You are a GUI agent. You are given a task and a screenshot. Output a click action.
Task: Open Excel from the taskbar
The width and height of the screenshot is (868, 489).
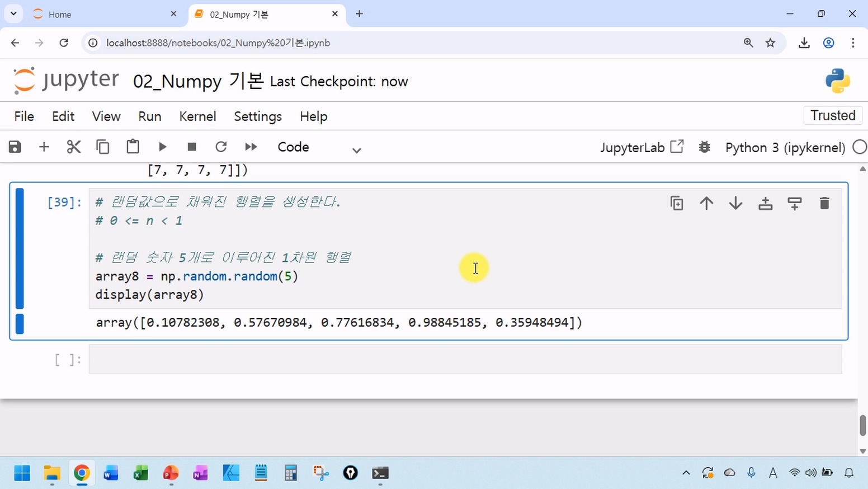pyautogui.click(x=140, y=473)
